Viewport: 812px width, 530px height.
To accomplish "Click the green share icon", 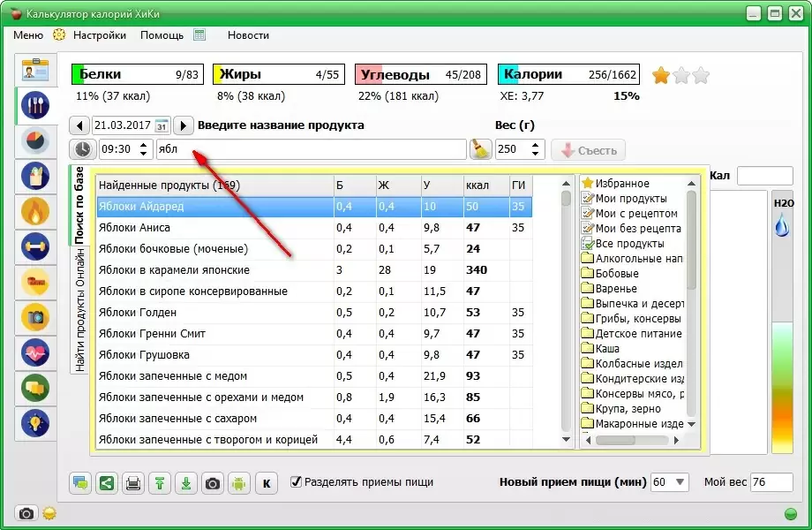I will (106, 483).
